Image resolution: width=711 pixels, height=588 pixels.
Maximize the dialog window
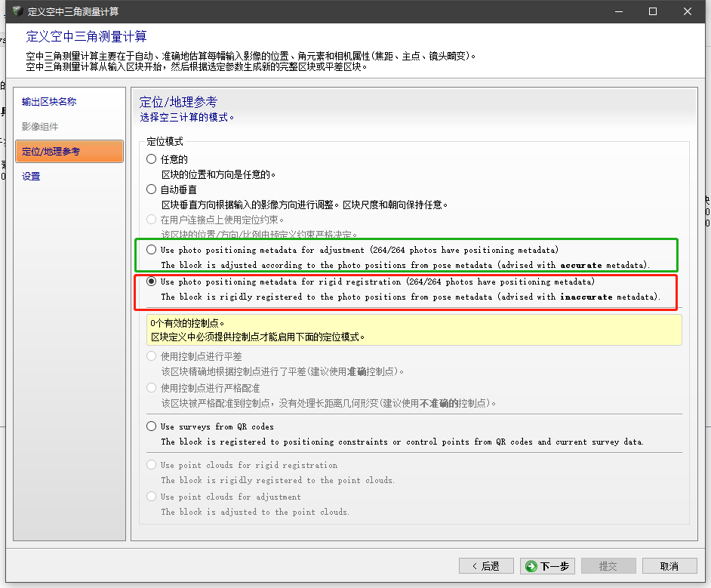(x=653, y=11)
